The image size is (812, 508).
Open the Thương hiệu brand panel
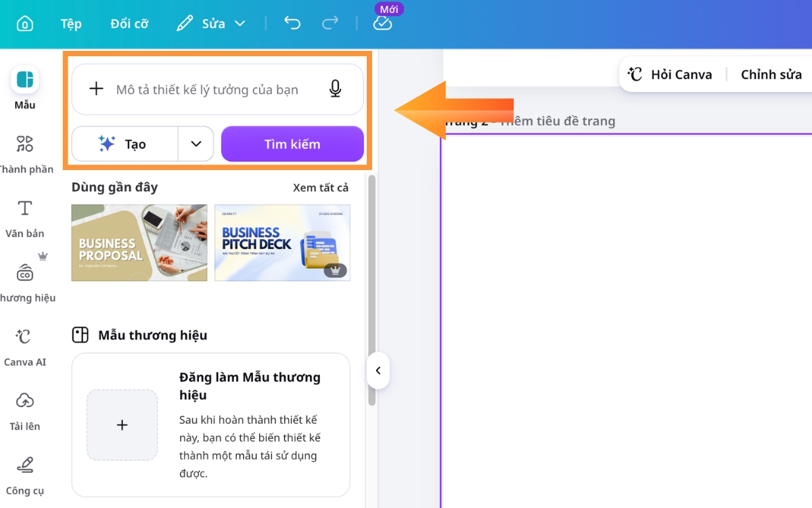(x=25, y=282)
